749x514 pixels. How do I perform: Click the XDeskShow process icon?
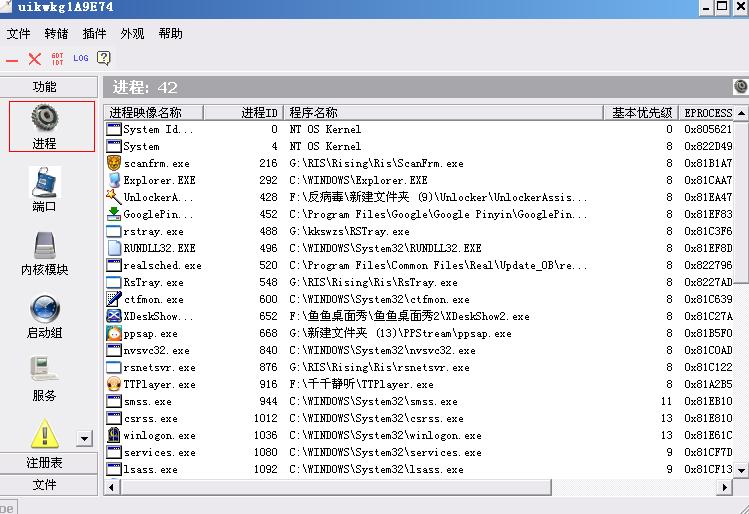[x=114, y=316]
